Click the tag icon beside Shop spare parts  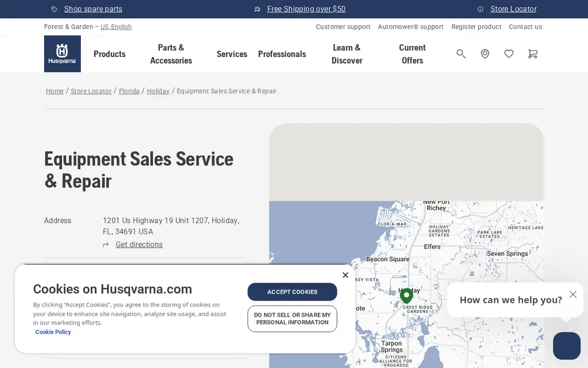point(54,9)
